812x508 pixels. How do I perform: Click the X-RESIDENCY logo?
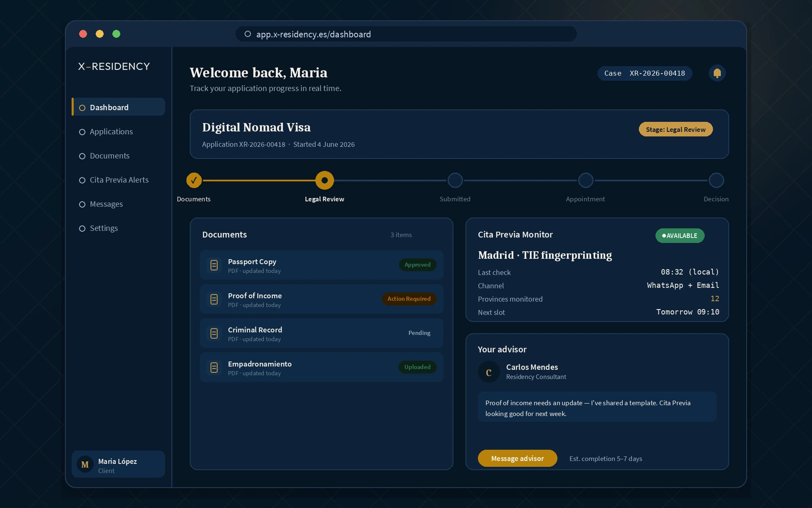tap(114, 66)
